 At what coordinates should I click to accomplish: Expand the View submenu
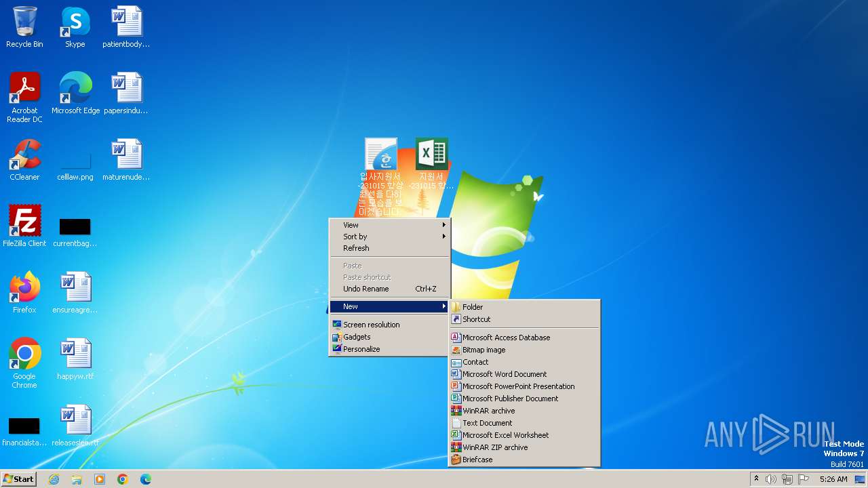[389, 225]
